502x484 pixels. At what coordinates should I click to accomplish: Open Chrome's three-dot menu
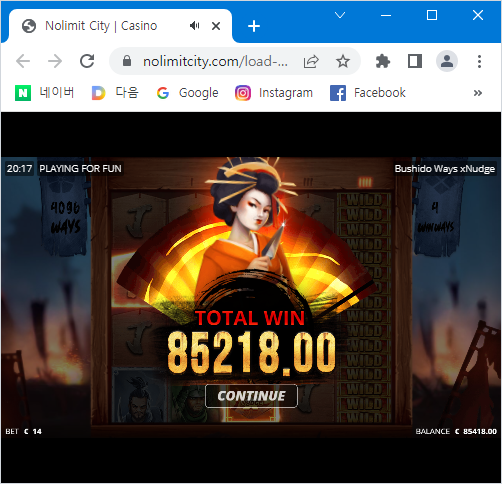pyautogui.click(x=479, y=61)
